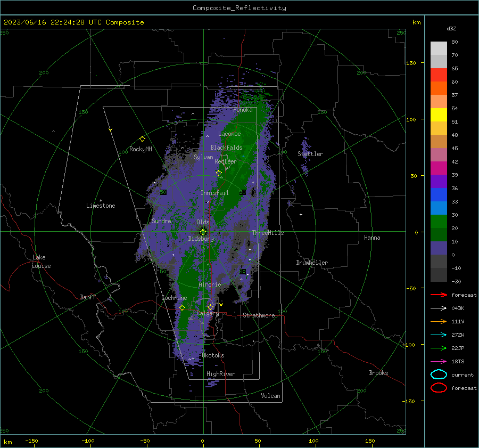Image resolution: width=479 pixels, height=448 pixels.
Task: Pick red 60–65 dBZ color swatch
Action: coord(439,75)
